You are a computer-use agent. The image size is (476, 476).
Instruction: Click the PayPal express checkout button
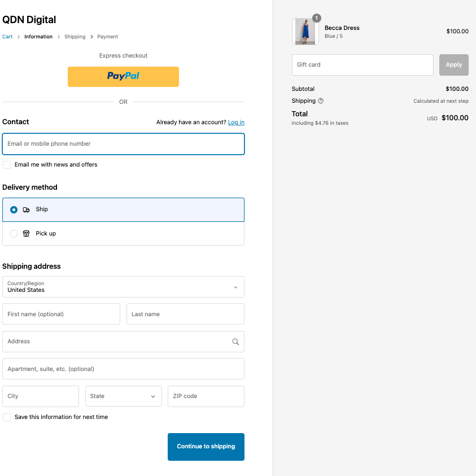tap(123, 76)
